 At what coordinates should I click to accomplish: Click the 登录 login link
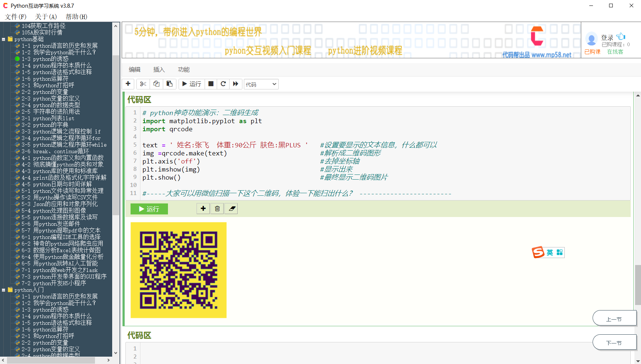[607, 37]
